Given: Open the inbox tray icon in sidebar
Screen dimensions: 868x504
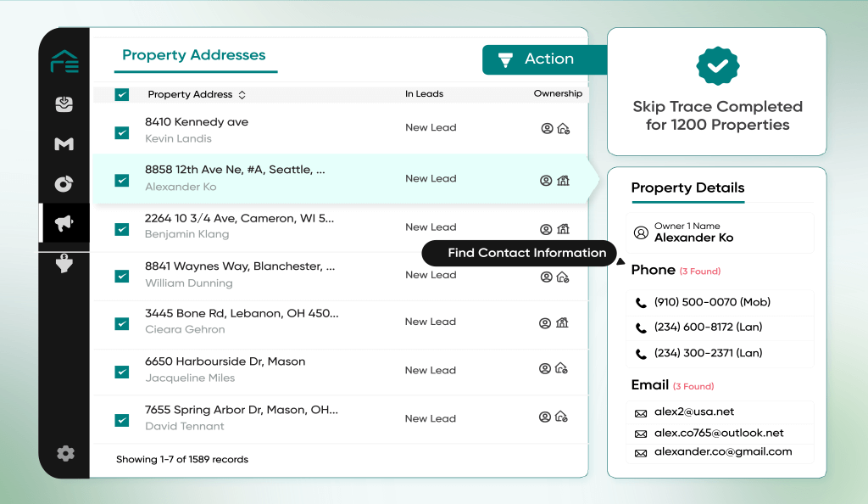Looking at the screenshot, I should (x=64, y=104).
